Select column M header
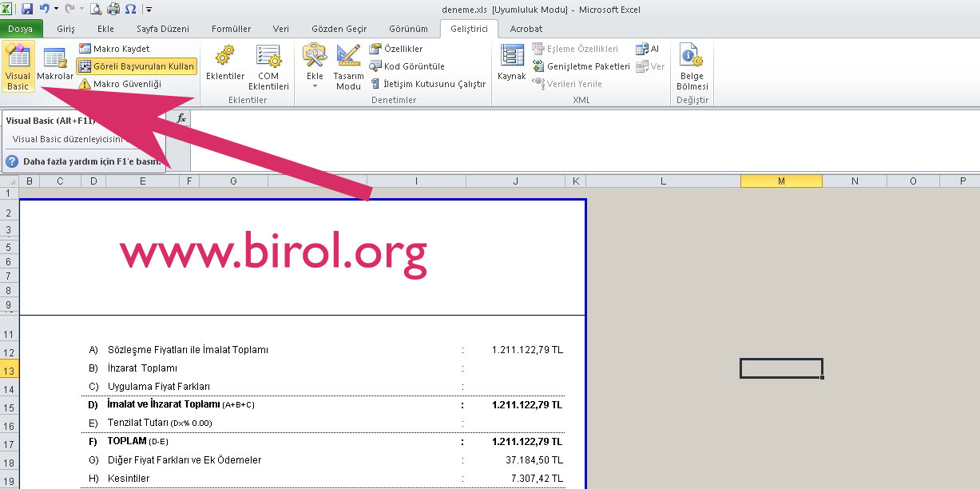The height and width of the screenshot is (489, 980). [x=781, y=181]
